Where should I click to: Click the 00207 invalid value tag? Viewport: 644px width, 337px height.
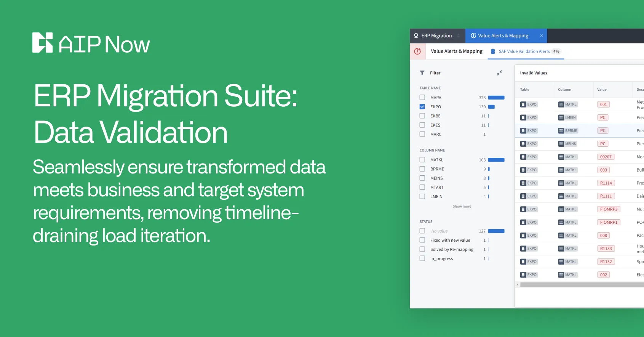click(606, 157)
